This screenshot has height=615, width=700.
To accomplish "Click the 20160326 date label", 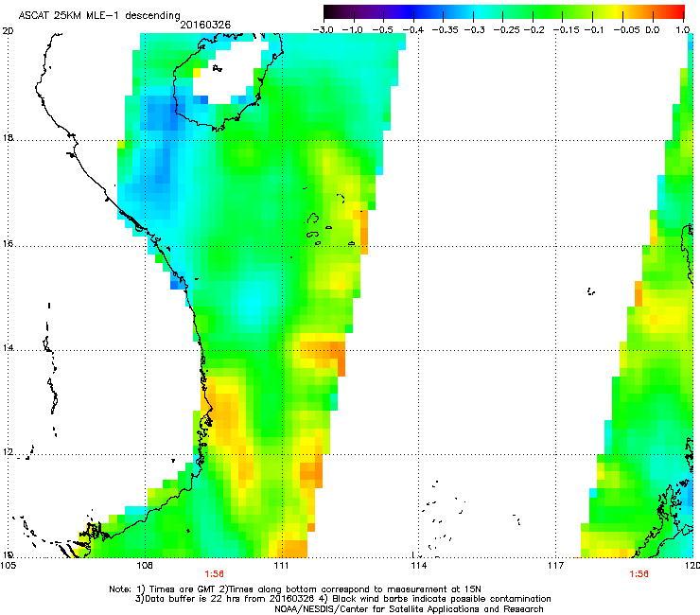I will (x=205, y=25).
